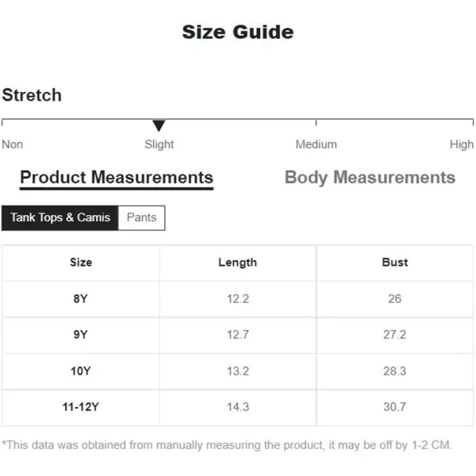This screenshot has height=476, width=476.
Task: Click the Slight stretch label
Action: tap(159, 145)
